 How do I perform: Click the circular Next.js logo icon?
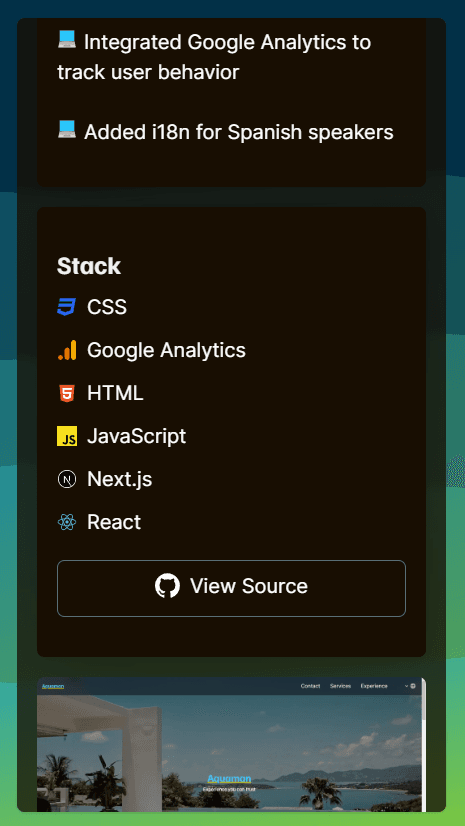pyautogui.click(x=67, y=479)
